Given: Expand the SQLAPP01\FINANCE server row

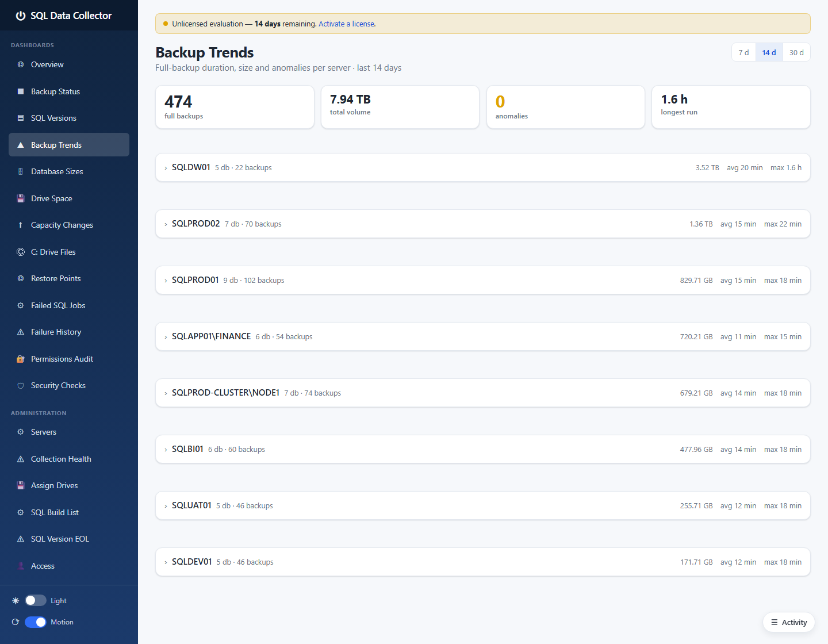Looking at the screenshot, I should pos(483,336).
